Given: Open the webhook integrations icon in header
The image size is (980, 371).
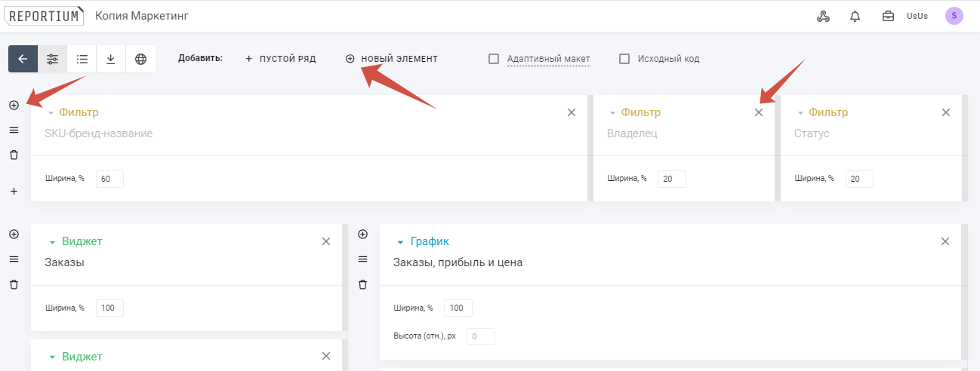Looking at the screenshot, I should (823, 16).
